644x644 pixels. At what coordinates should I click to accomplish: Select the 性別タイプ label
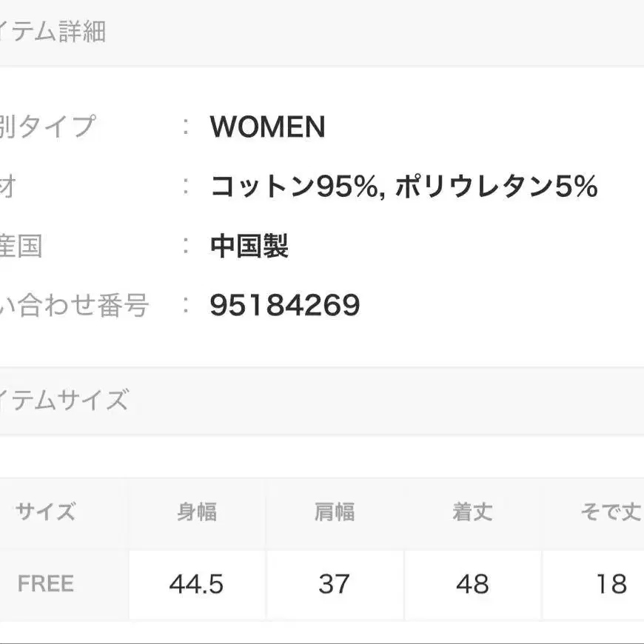tap(48, 127)
